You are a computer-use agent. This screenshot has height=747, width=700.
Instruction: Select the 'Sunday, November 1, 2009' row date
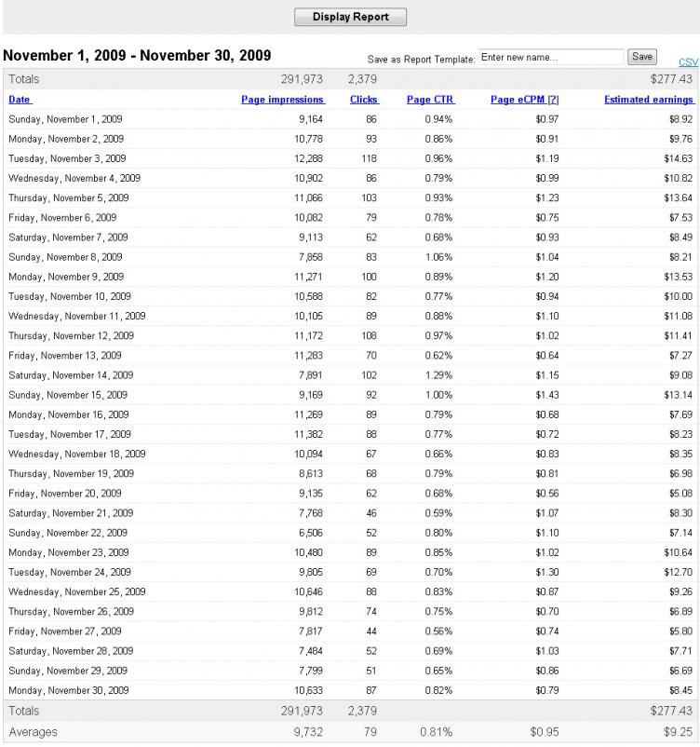[65, 119]
